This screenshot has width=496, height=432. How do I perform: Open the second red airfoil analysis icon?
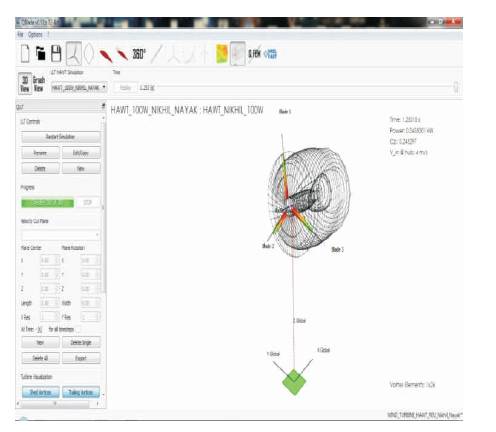[122, 55]
